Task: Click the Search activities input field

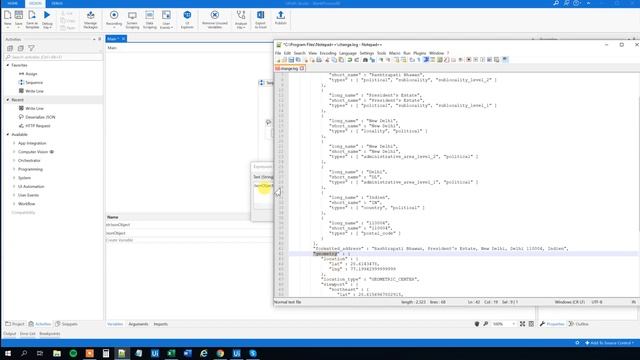Action: [x=53, y=57]
